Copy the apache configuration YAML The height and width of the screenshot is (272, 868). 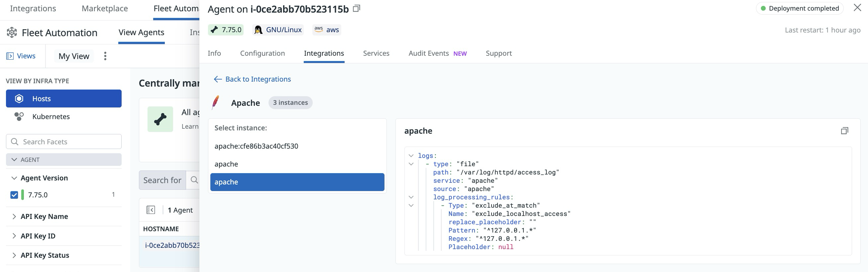click(844, 131)
